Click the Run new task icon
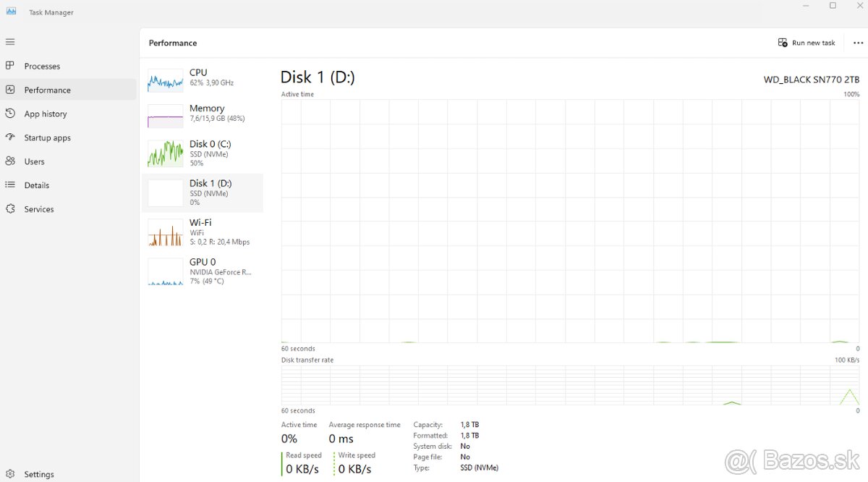Image resolution: width=868 pixels, height=482 pixels. pyautogui.click(x=783, y=43)
